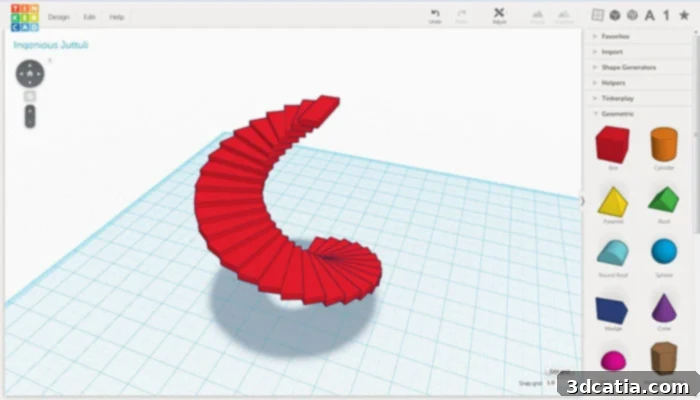
Task: Select the purple Cone shape
Action: pyautogui.click(x=664, y=308)
